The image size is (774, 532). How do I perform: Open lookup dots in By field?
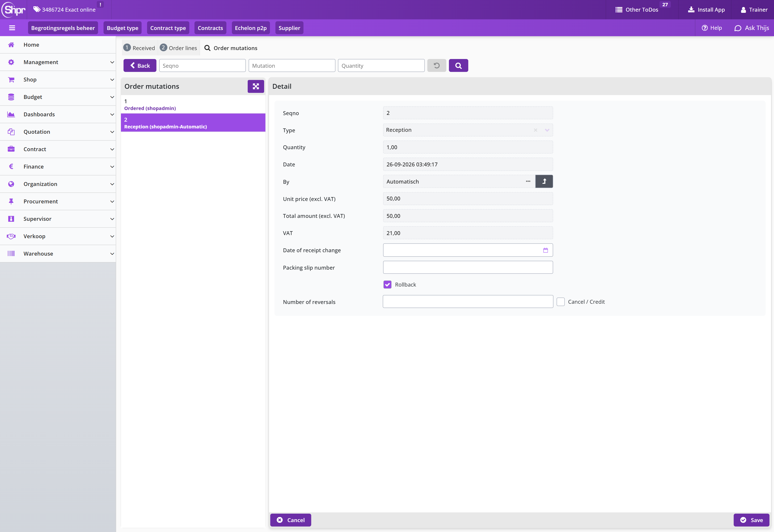click(x=528, y=181)
